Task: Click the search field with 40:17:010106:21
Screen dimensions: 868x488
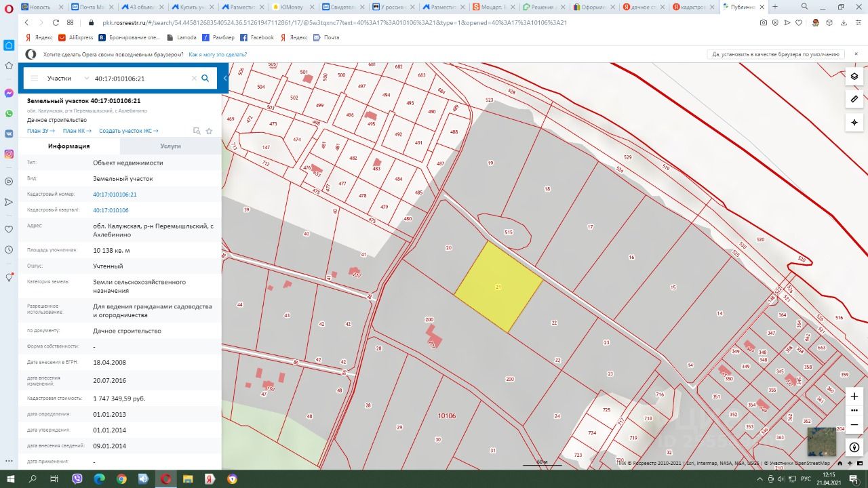Action: 141,78
